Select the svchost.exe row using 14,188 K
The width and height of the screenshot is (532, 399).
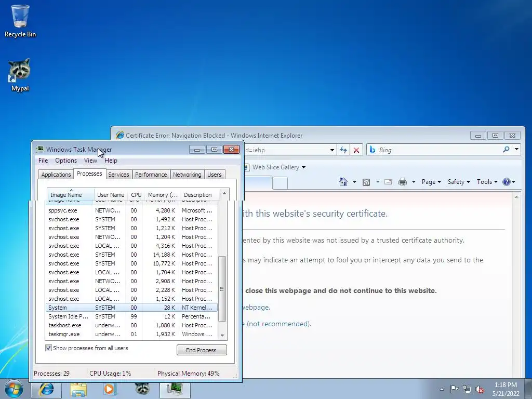(x=131, y=255)
